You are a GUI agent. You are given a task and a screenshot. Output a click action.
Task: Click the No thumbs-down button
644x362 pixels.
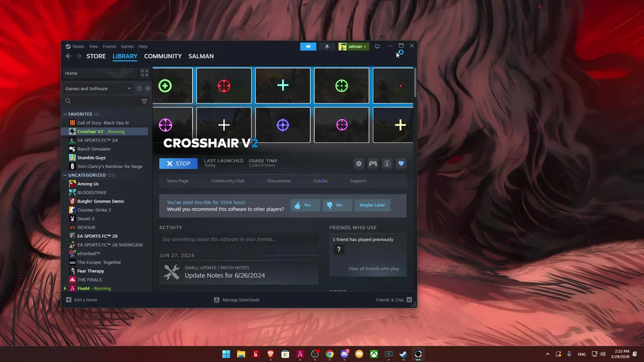(337, 205)
